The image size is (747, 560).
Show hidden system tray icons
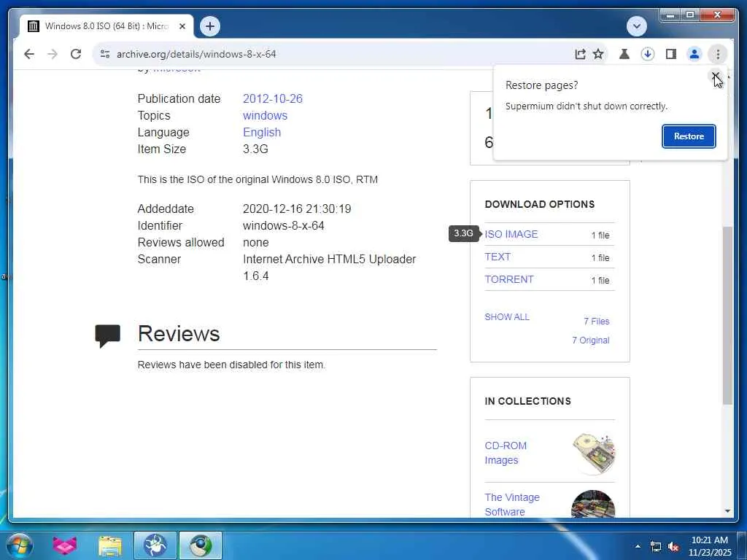point(638,546)
